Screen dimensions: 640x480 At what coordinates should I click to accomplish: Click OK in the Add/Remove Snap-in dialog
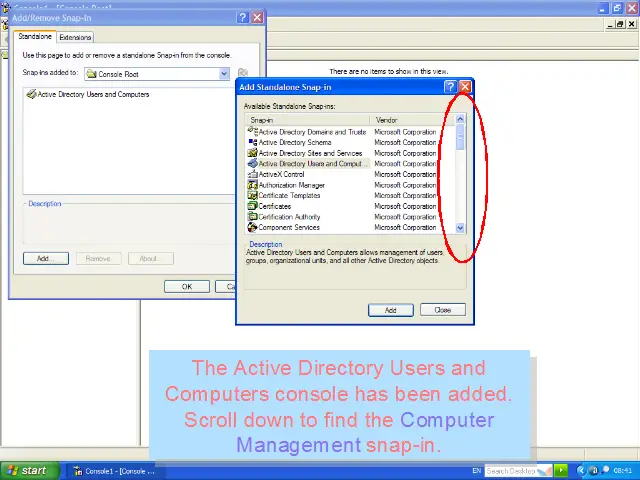(186, 287)
